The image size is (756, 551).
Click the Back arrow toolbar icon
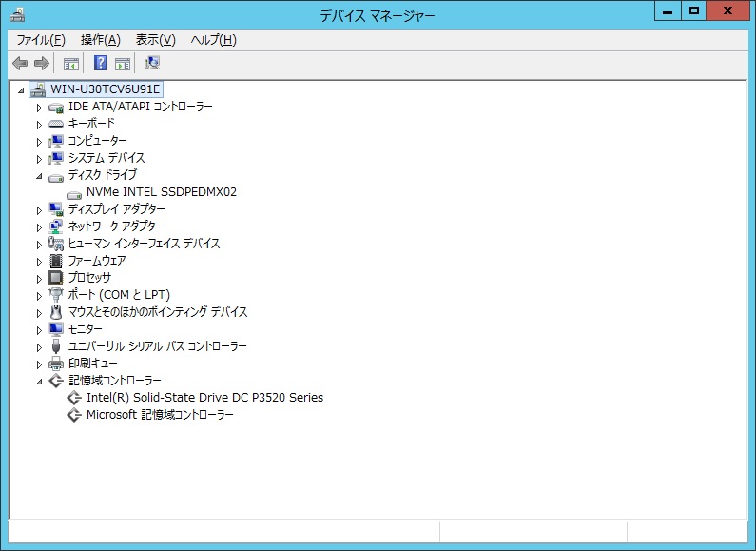point(20,64)
